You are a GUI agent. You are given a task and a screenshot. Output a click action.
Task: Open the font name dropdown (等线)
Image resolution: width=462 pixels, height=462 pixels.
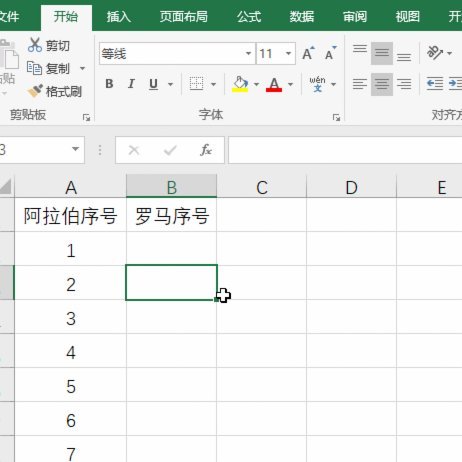248,53
